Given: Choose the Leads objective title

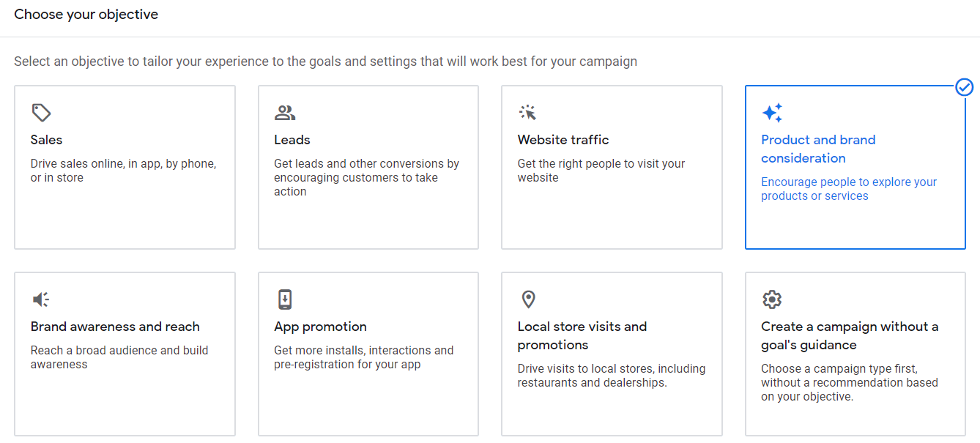Looking at the screenshot, I should (x=292, y=140).
